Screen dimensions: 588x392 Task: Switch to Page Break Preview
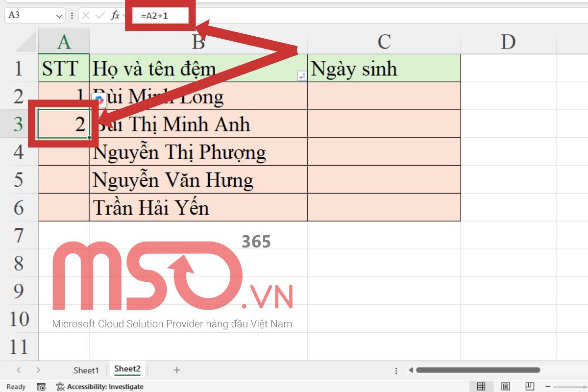tap(530, 387)
